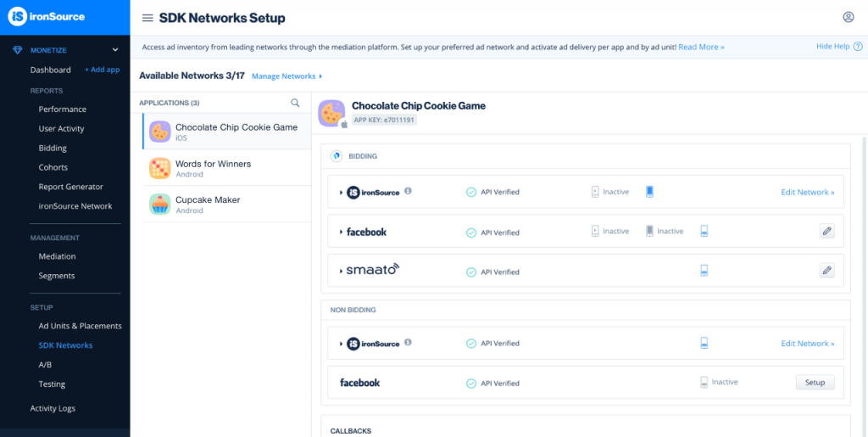The width and height of the screenshot is (868, 437).
Task: Click the blue interstitial icon in ironSource bidding row
Action: click(x=649, y=192)
